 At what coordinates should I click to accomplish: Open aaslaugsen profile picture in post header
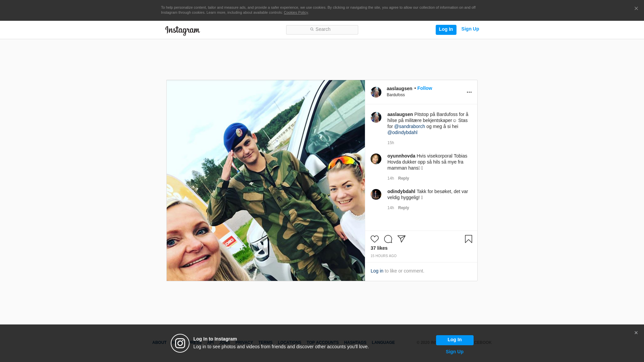click(376, 92)
